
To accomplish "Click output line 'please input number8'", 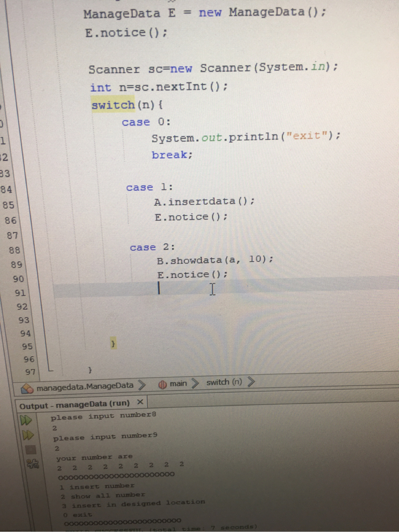I will pyautogui.click(x=103, y=416).
